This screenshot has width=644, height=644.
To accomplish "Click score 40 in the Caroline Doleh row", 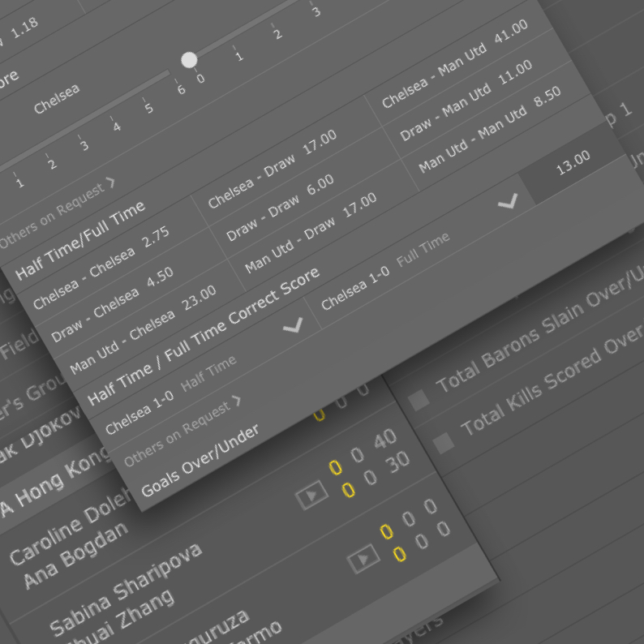I will pos(385,438).
